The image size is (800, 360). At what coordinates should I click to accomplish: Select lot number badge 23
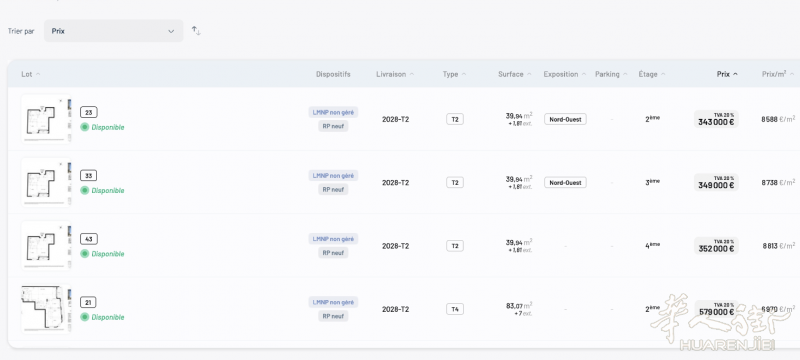click(x=89, y=113)
